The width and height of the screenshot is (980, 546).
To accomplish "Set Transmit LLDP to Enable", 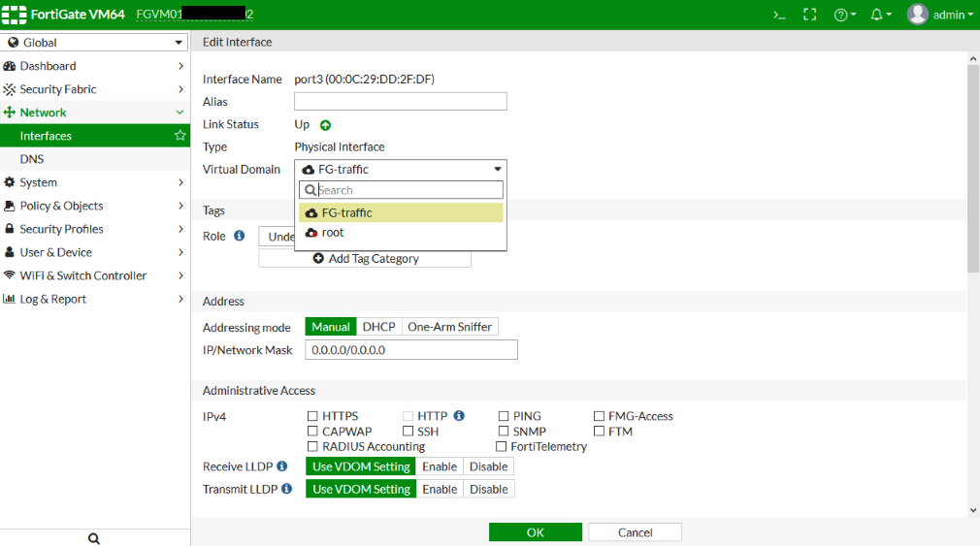I will click(440, 489).
